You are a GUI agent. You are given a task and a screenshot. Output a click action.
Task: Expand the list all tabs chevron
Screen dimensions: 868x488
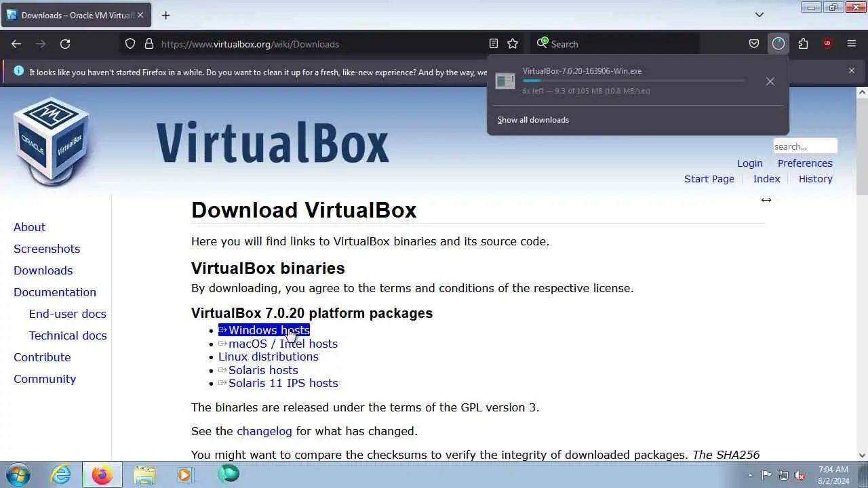[759, 15]
